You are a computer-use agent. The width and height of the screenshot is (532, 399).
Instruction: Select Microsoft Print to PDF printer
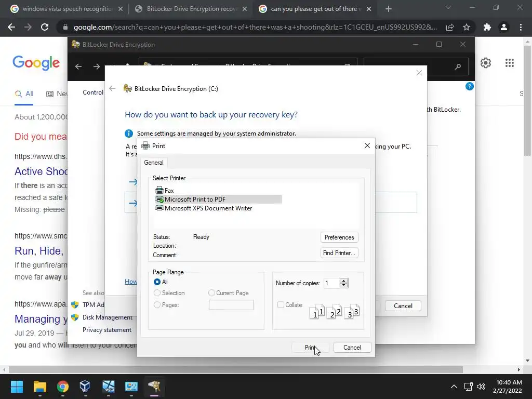click(218, 199)
